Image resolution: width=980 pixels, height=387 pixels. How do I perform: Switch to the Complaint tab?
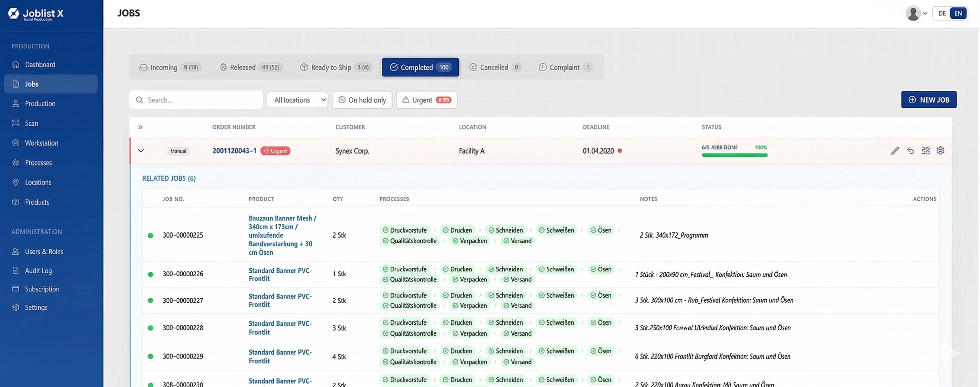click(565, 67)
